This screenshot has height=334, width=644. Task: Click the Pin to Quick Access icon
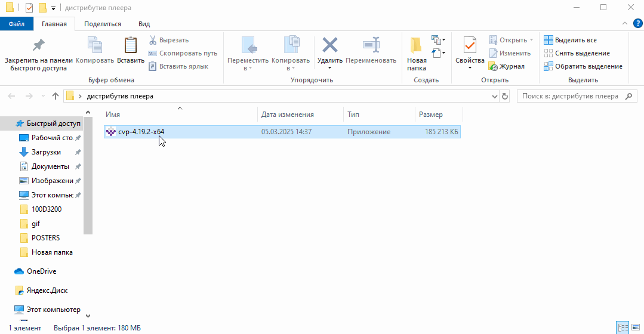(x=38, y=46)
